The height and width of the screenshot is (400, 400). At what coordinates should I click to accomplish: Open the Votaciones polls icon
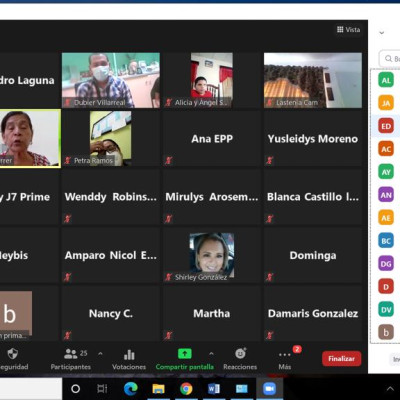(129, 355)
